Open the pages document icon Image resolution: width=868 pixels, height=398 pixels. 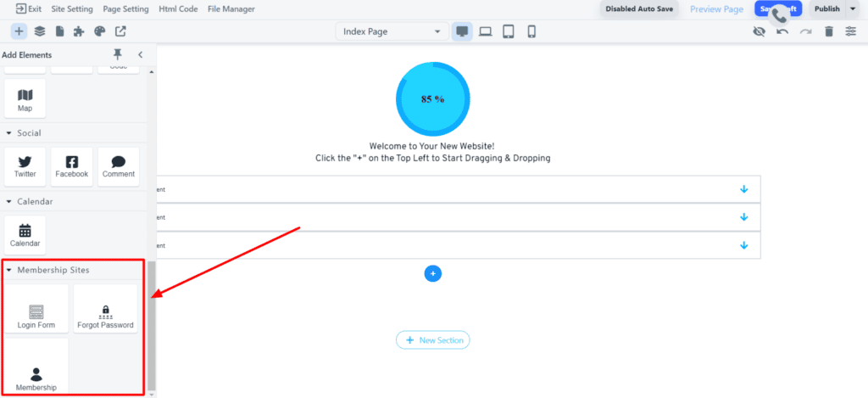pyautogui.click(x=60, y=31)
